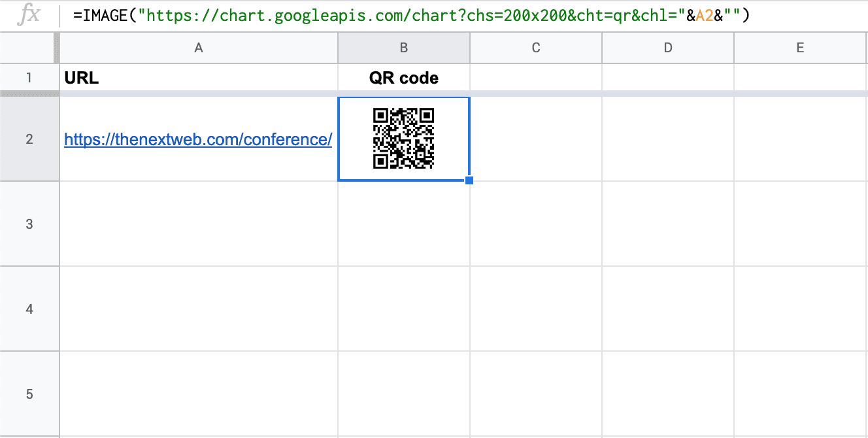
Task: Click the "URL" header cell
Action: (x=199, y=78)
